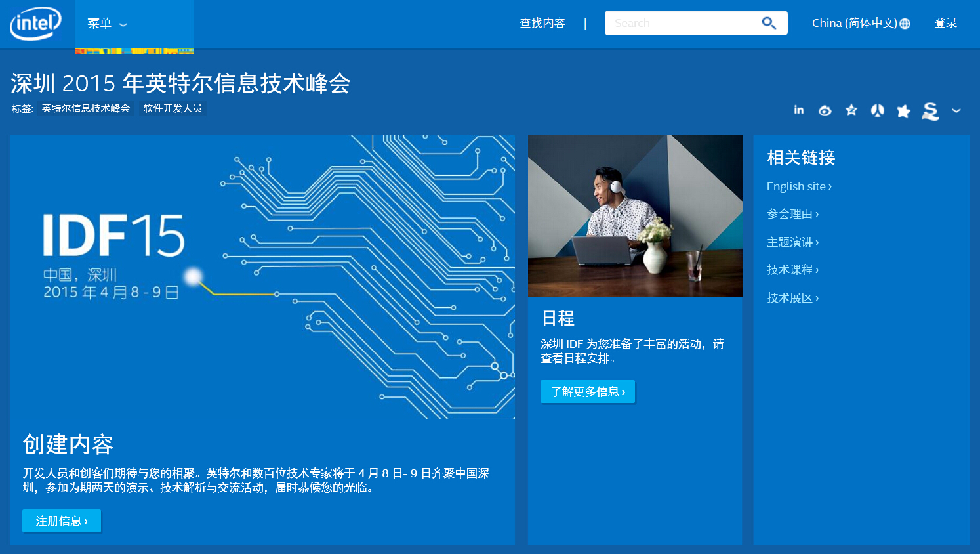Share the page on Sina Weibo
This screenshot has width=980, height=554.
825,110
